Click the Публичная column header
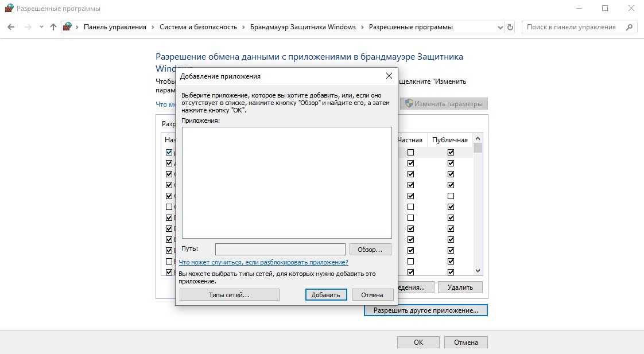The height and width of the screenshot is (354, 644). pyautogui.click(x=450, y=140)
